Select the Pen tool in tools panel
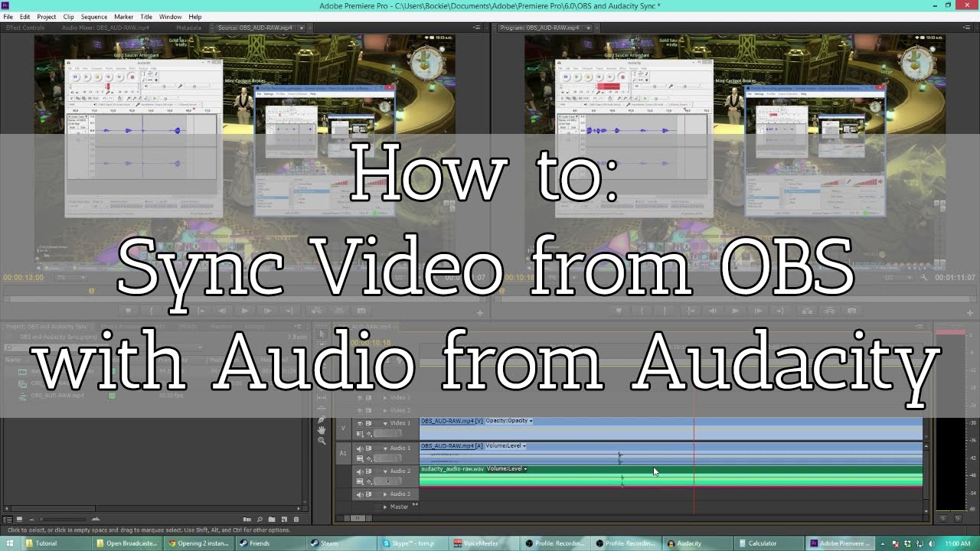980x551 pixels. click(322, 420)
